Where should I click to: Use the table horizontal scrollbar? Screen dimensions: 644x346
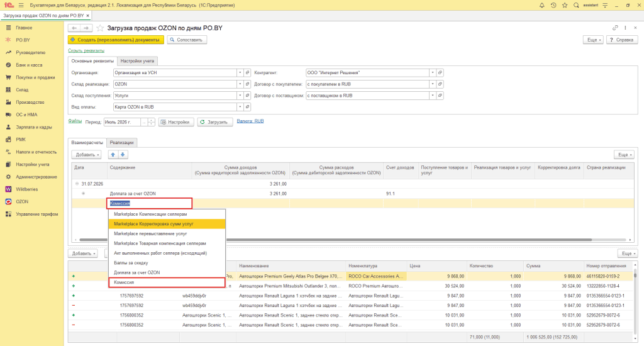tap(335, 240)
